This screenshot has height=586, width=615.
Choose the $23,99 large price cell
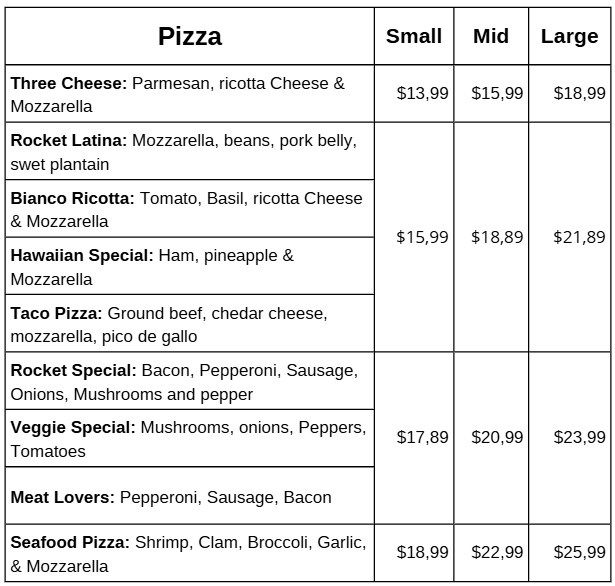pos(579,437)
